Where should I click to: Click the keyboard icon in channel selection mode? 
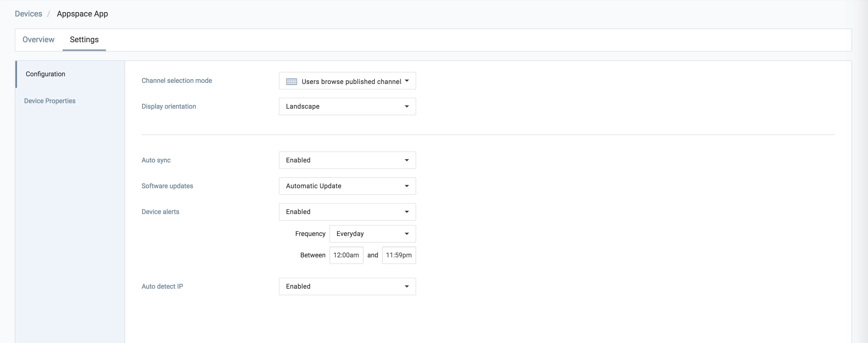click(291, 81)
